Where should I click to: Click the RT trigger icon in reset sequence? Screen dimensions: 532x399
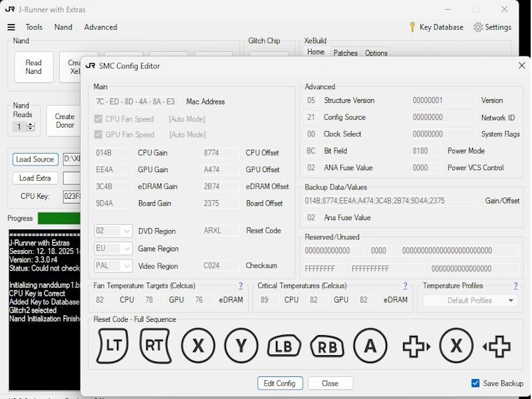pos(155,346)
